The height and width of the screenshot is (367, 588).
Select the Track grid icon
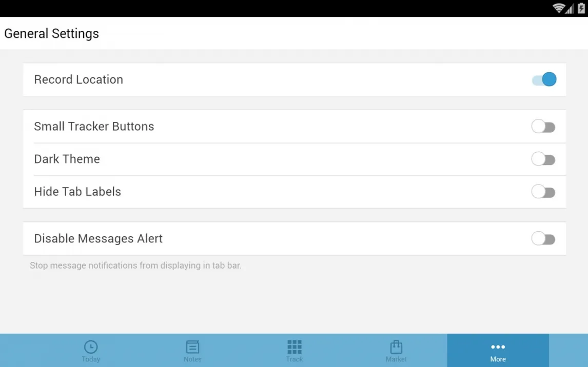coord(295,347)
